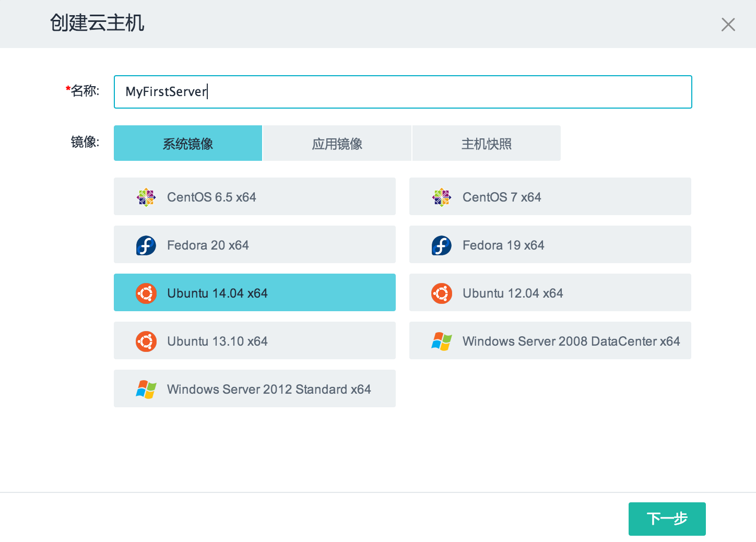Choose the CentOS 7 x64 image

coord(550,196)
